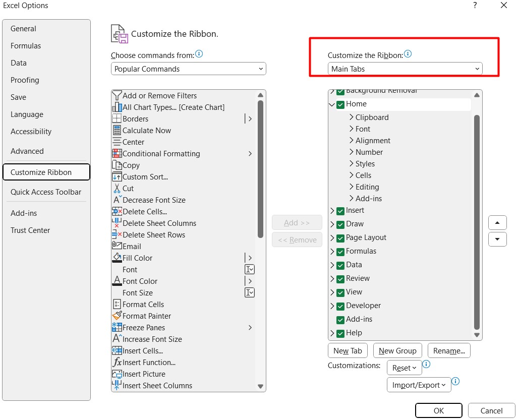Click the Copy command icon
Screen dimensions: 518x420
(117, 165)
